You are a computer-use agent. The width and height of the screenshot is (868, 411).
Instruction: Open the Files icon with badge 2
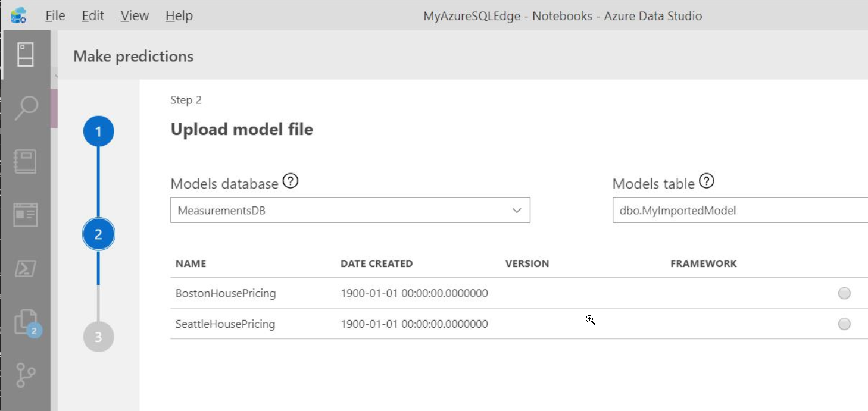click(27, 323)
